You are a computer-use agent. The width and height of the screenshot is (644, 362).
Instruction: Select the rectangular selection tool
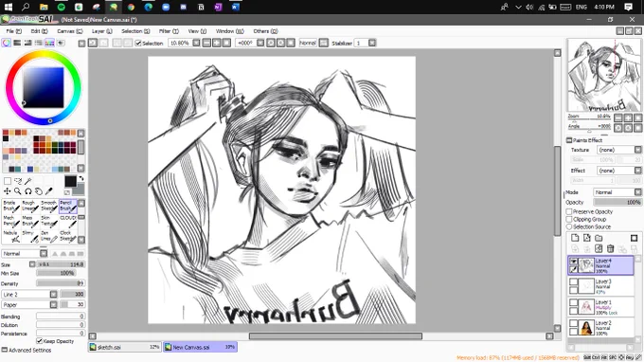pyautogui.click(x=8, y=181)
